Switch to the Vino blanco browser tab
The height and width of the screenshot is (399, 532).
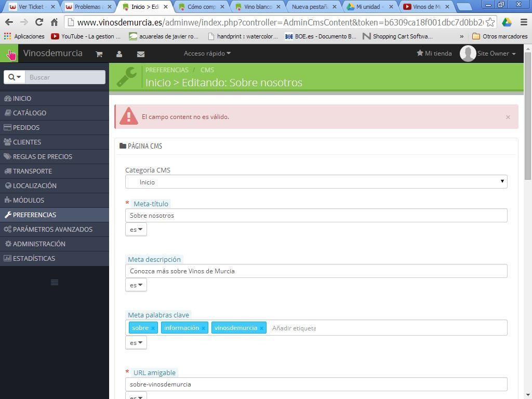pyautogui.click(x=258, y=6)
